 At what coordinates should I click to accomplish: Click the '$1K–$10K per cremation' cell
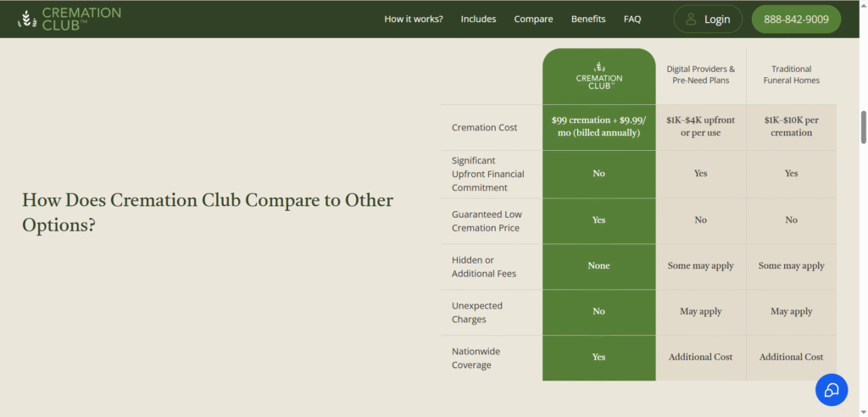[792, 127]
